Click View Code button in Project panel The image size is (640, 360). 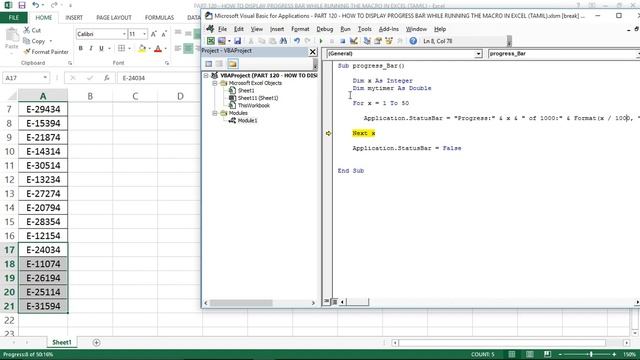[x=209, y=64]
